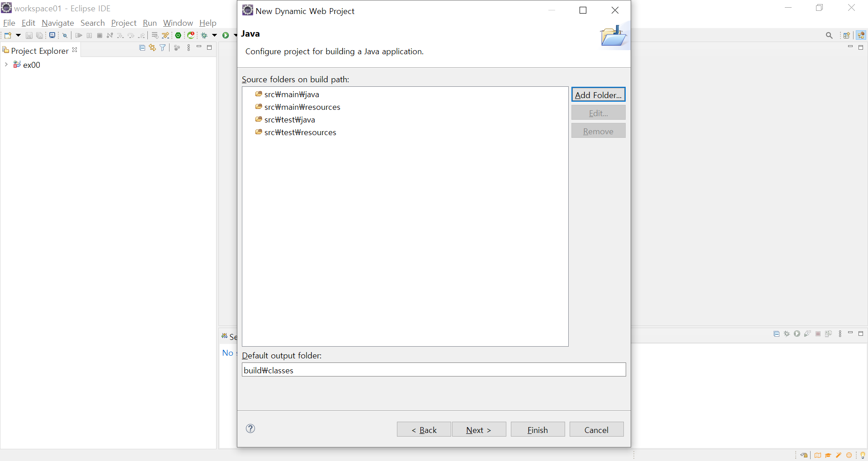Screen dimensions: 868x461
Task: Click the green Spring Boot power icon
Action: (179, 35)
